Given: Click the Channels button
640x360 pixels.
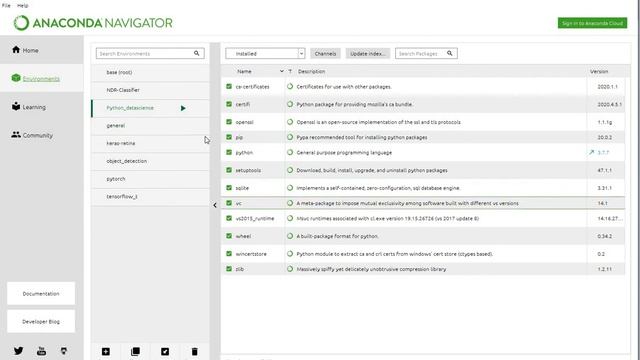Looking at the screenshot, I should 325,53.
